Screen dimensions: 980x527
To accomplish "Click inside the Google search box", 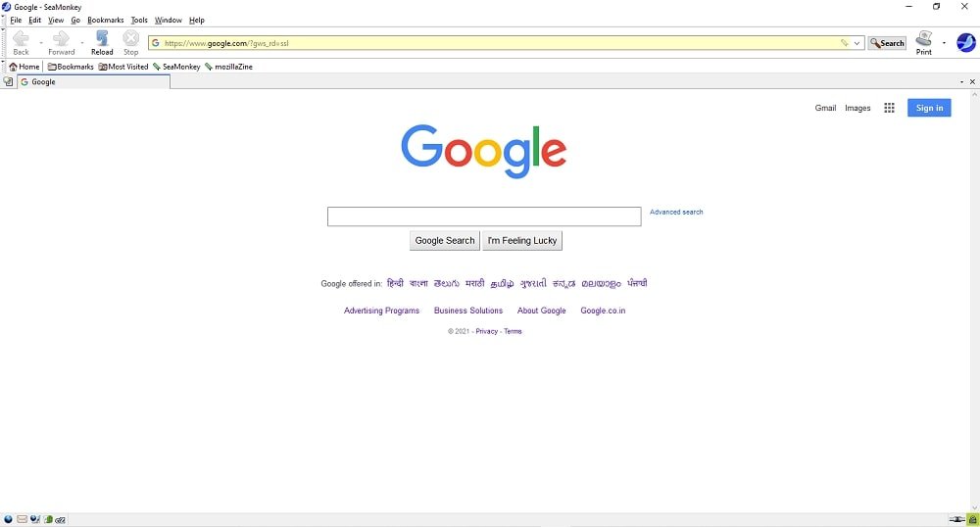I will [x=483, y=216].
